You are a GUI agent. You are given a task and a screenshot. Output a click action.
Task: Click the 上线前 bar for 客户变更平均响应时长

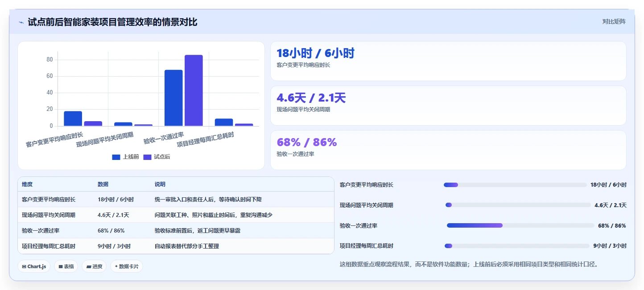(x=73, y=118)
